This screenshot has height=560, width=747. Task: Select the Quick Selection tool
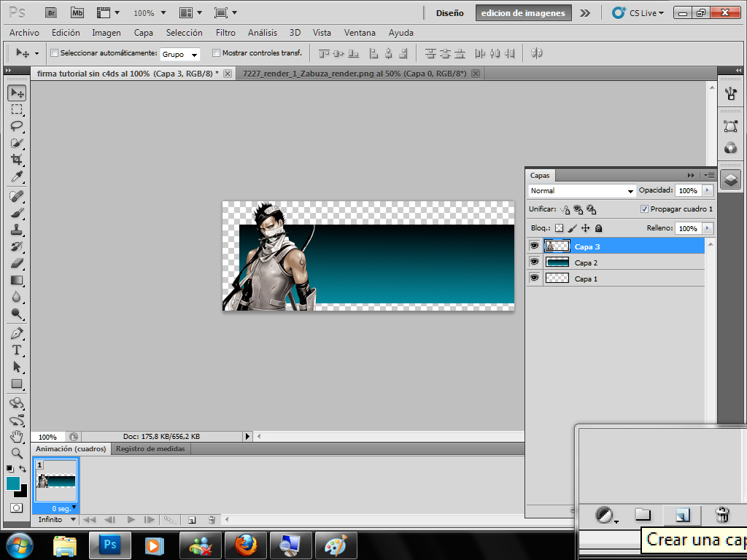17,143
